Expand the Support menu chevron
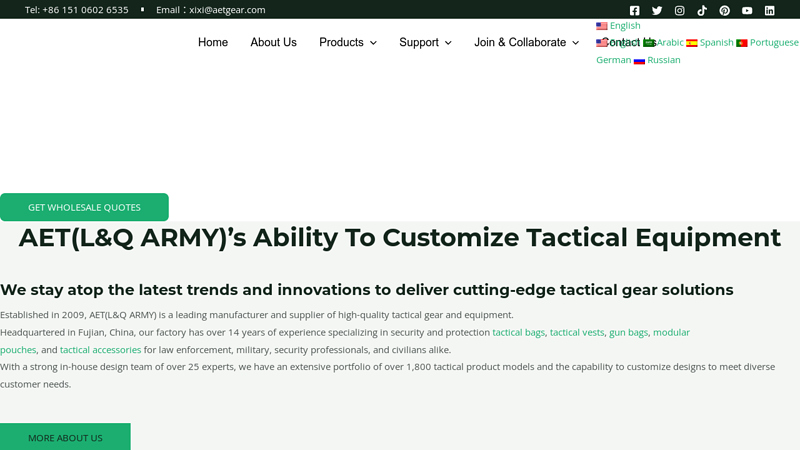This screenshot has height=450, width=800. click(x=448, y=43)
